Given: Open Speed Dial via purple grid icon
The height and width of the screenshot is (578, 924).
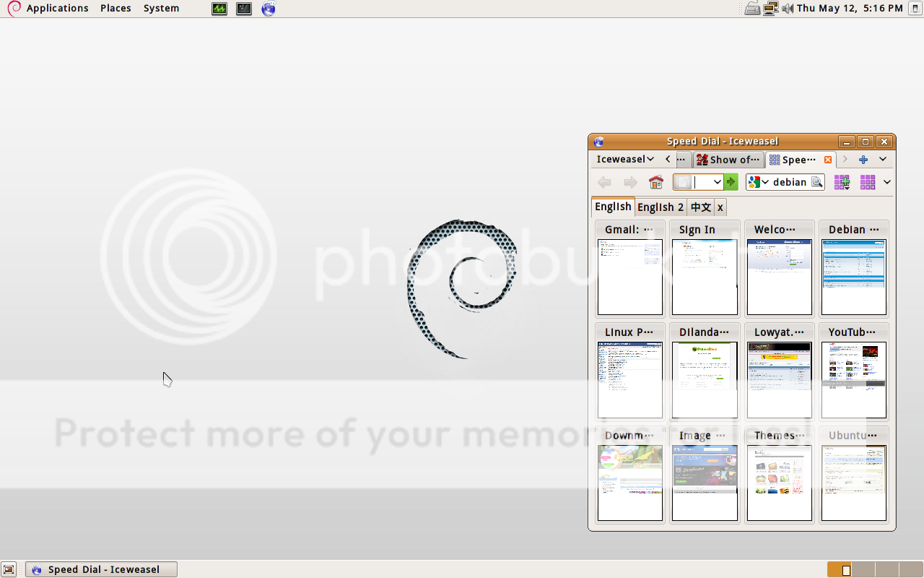Looking at the screenshot, I should (867, 182).
